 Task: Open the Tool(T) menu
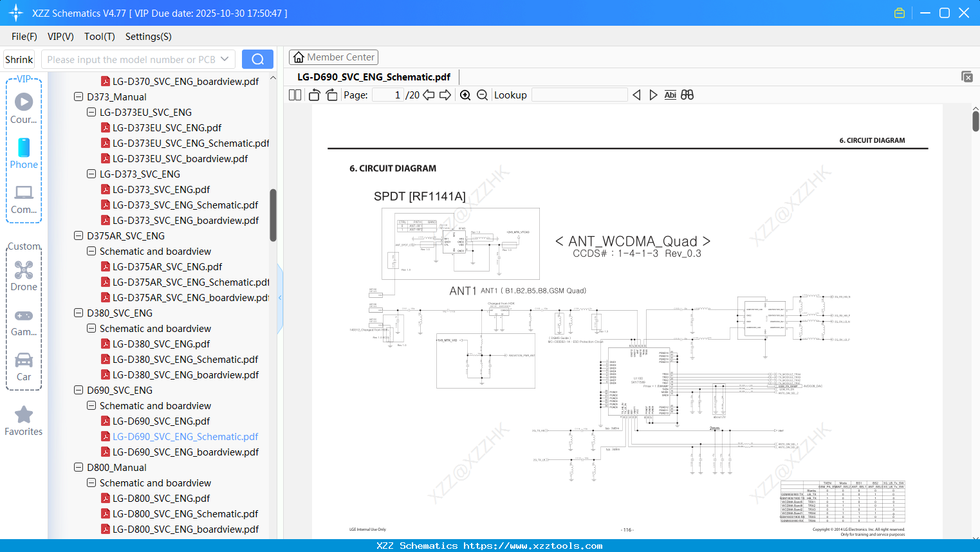tap(99, 37)
